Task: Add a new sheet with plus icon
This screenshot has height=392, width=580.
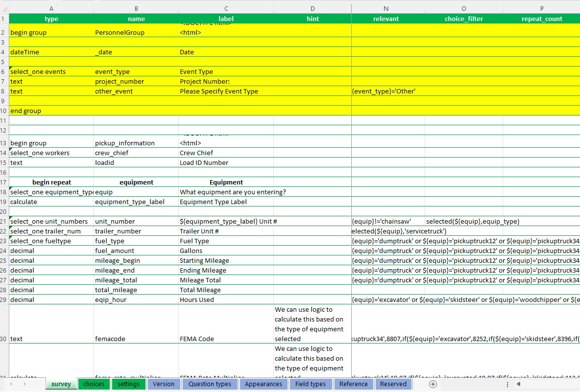Action: pos(433,384)
